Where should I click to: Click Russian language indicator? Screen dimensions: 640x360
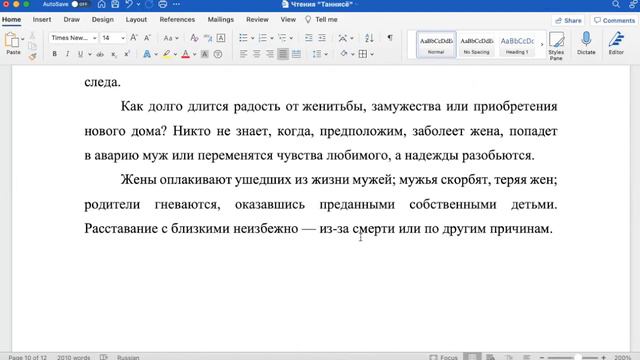(x=128, y=357)
